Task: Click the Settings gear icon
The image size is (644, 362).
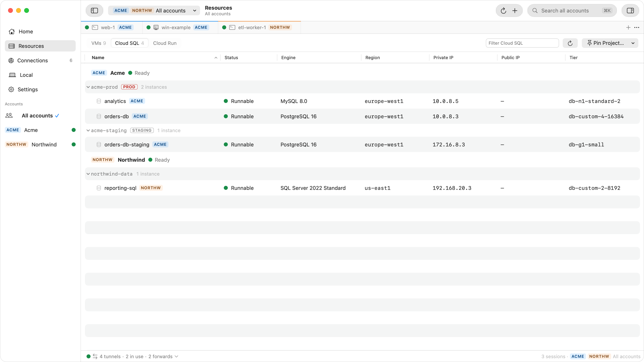Action: [11, 89]
